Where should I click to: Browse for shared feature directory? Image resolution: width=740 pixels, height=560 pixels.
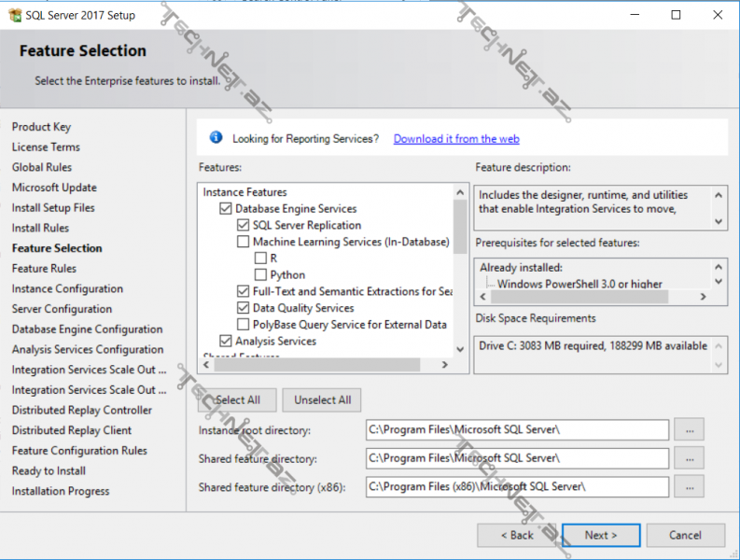pyautogui.click(x=691, y=458)
